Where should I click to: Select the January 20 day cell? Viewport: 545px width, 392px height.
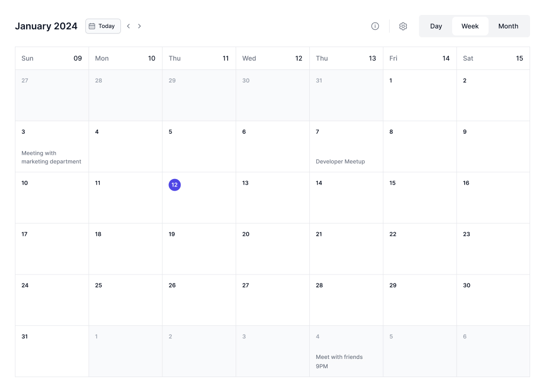(272, 249)
